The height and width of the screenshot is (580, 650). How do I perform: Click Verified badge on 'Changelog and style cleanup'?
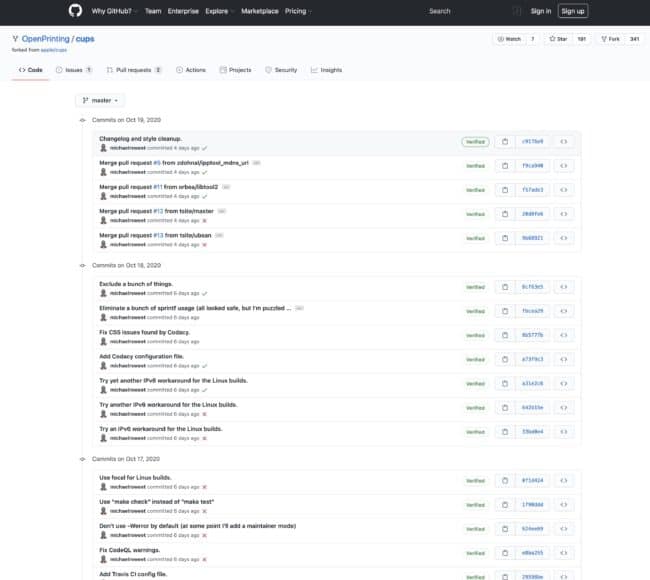click(x=475, y=142)
